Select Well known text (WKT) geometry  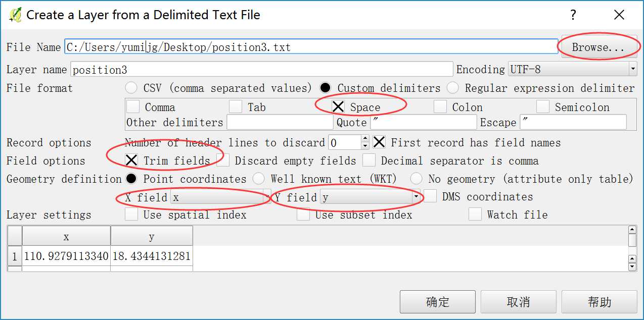point(258,179)
